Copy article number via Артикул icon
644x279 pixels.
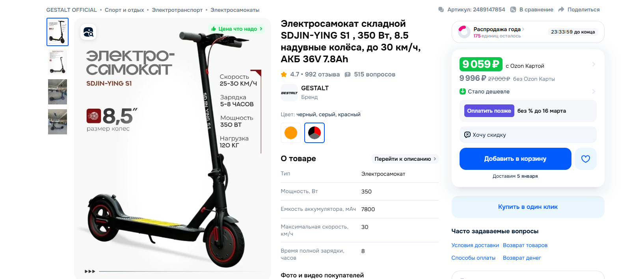[x=441, y=9]
